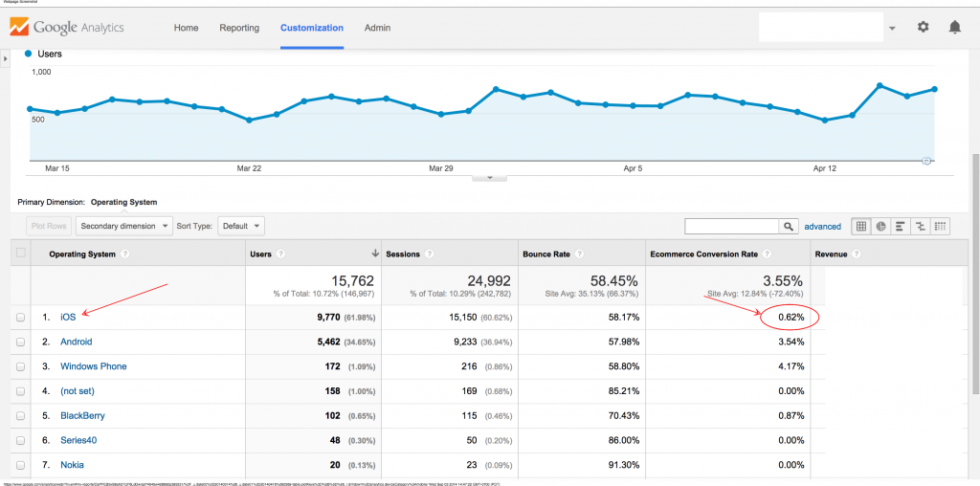Open help for Sessions column
980x486 pixels.
429,254
